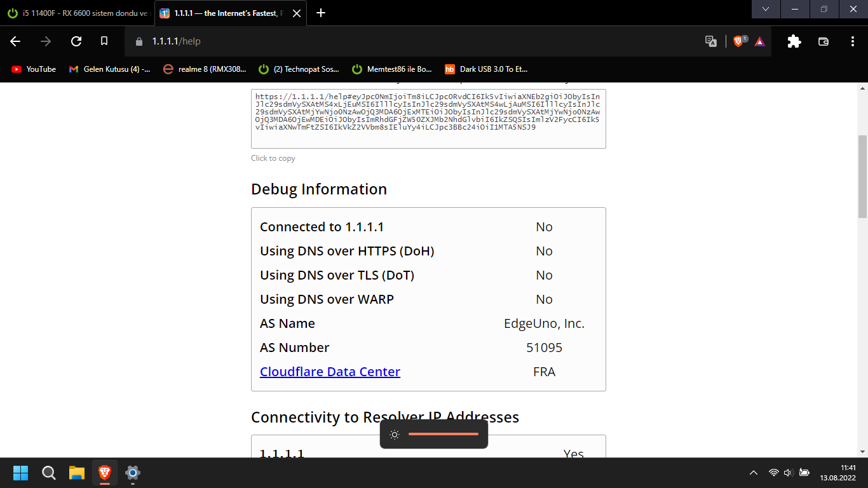Open the Brave Shields panel
Image resolution: width=868 pixels, height=488 pixels.
point(738,41)
